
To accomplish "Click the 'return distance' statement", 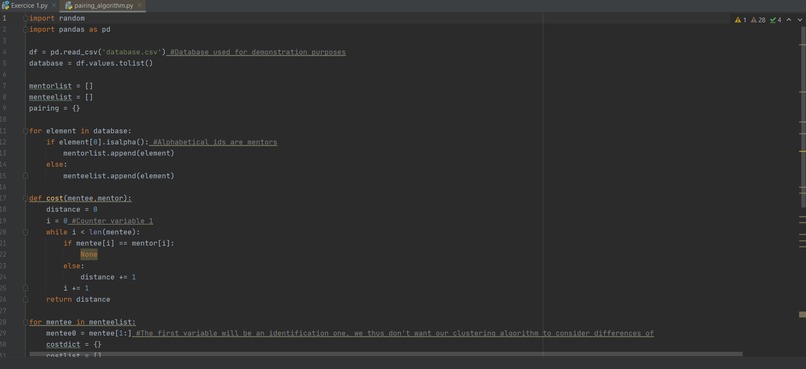I will click(x=78, y=300).
